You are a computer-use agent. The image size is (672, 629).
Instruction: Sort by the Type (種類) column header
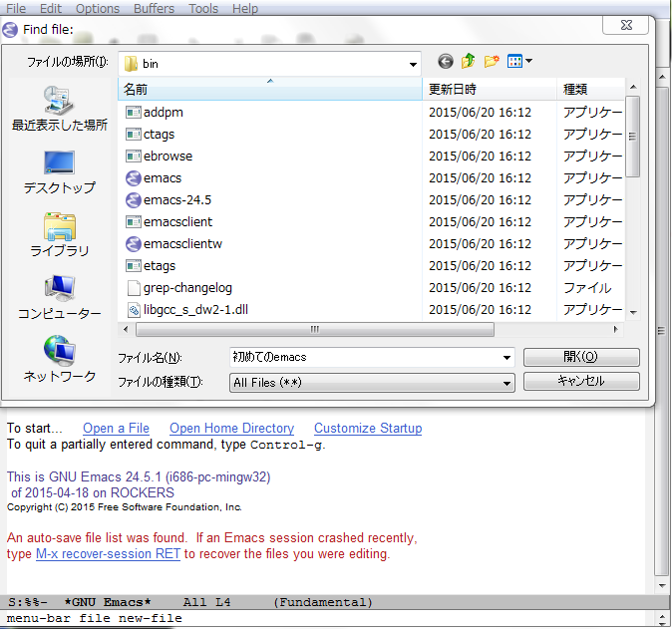590,89
